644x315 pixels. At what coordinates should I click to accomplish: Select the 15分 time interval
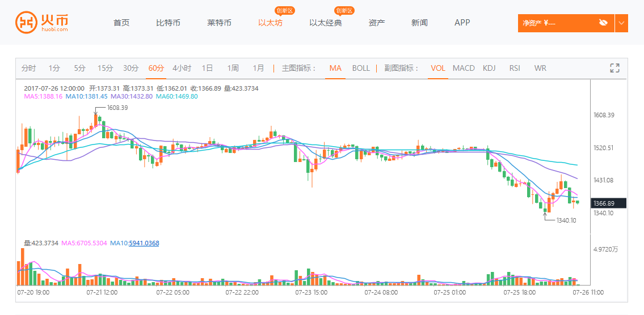[105, 68]
